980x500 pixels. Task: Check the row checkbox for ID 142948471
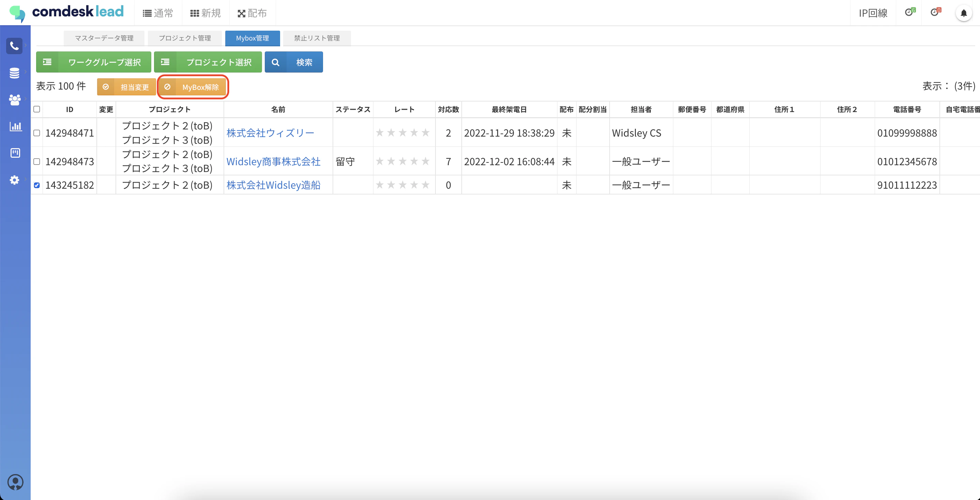point(37,133)
